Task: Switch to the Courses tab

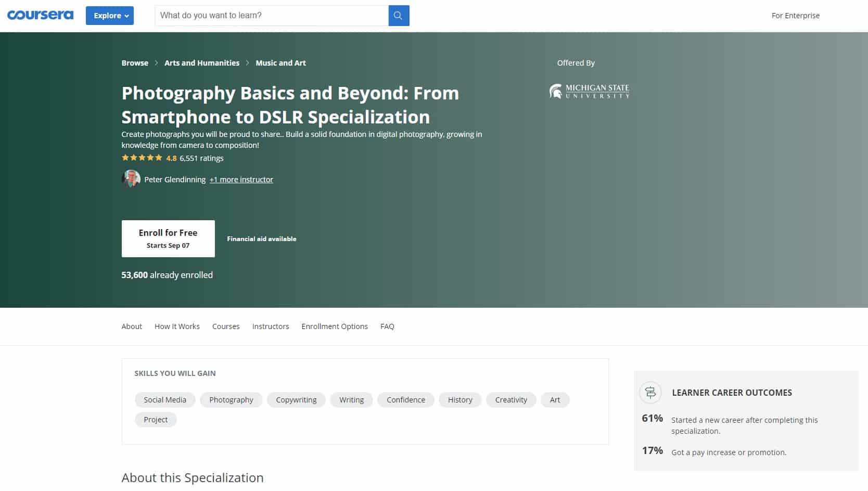Action: tap(226, 326)
